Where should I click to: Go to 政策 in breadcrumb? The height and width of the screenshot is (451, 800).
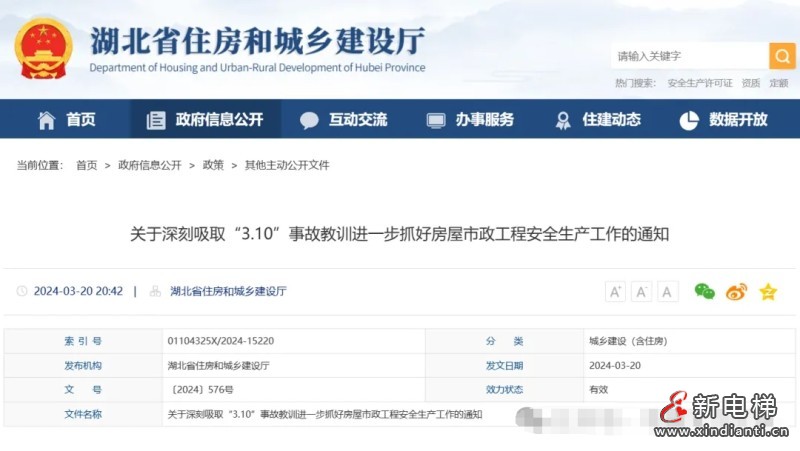click(x=213, y=165)
